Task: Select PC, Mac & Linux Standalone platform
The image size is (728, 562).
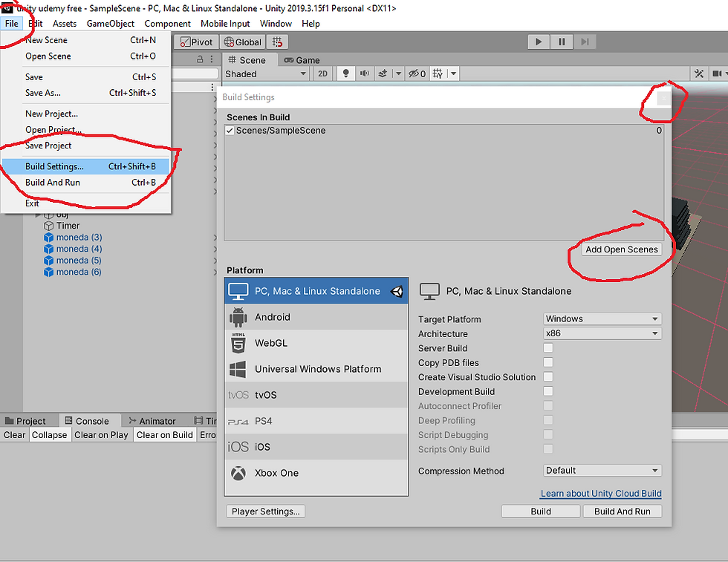Action: click(x=316, y=291)
